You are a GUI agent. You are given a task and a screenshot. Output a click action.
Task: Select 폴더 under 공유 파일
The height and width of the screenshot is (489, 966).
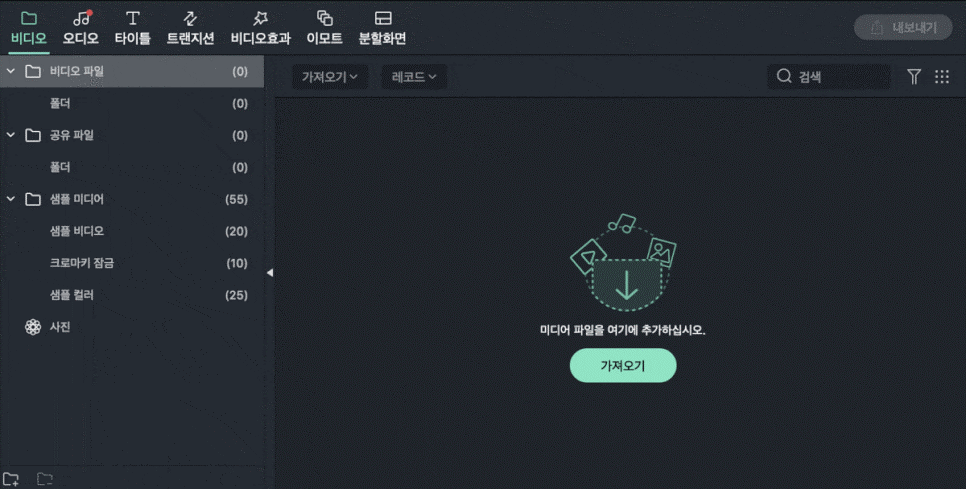click(x=132, y=168)
